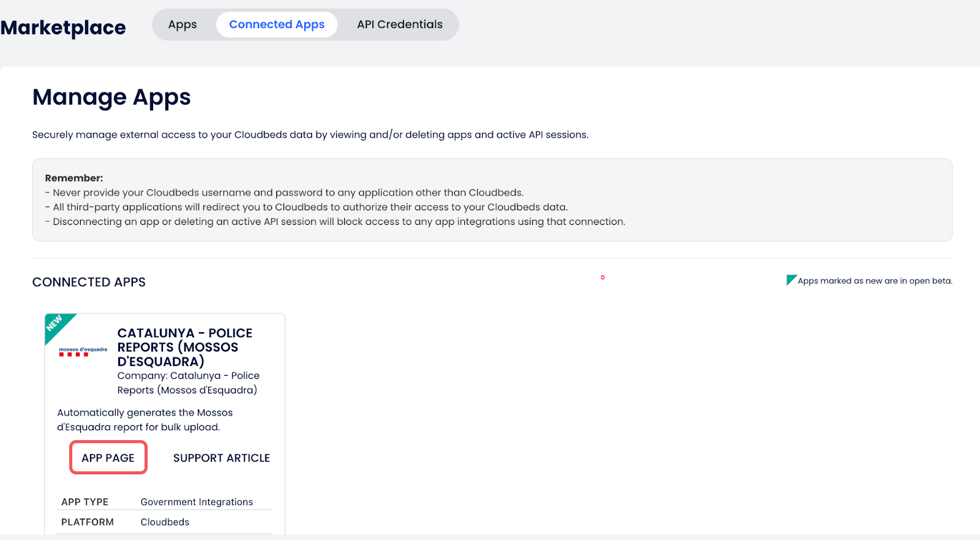Click the Government Integrations app type value
Image resolution: width=980 pixels, height=540 pixels.
(x=197, y=502)
